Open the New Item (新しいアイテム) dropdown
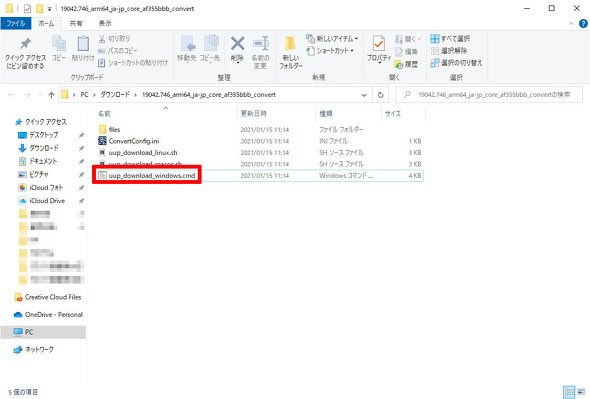 coord(332,38)
